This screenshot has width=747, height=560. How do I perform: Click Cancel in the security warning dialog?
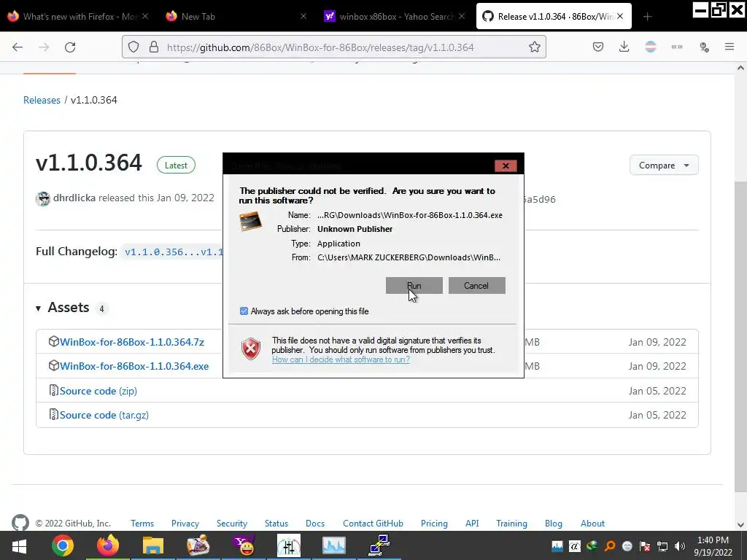pos(476,286)
